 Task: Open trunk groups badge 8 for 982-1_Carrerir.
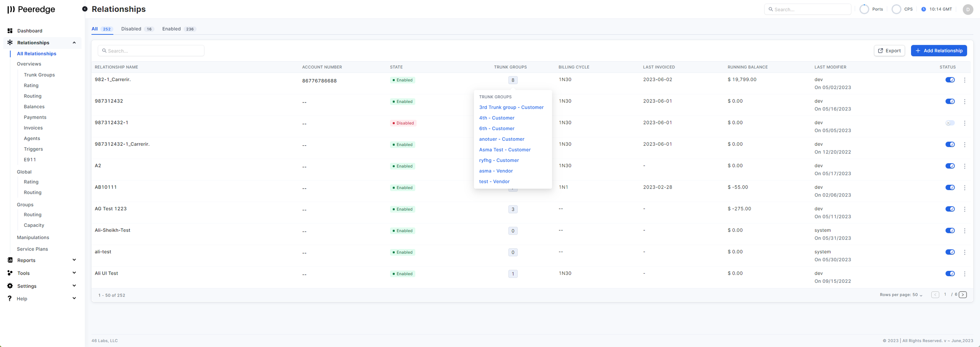tap(513, 80)
